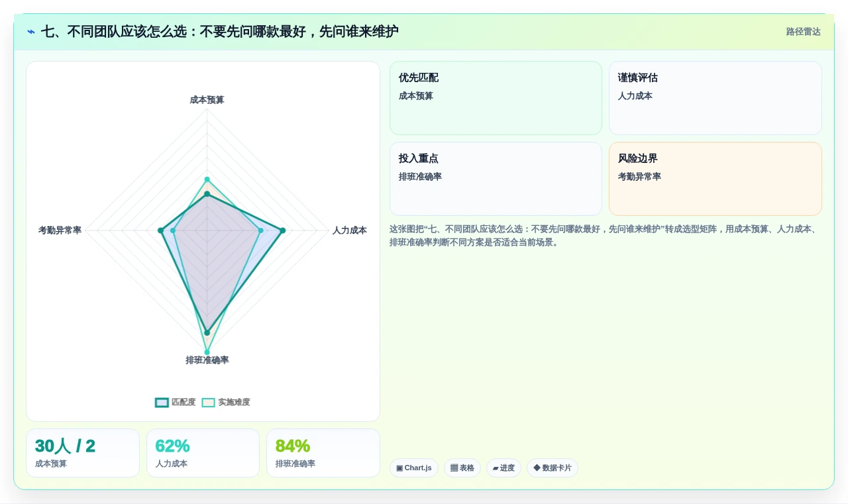This screenshot has height=504, width=848.
Task: Click the 实施难度 data point on 成本预算 axis
Action: tap(207, 179)
